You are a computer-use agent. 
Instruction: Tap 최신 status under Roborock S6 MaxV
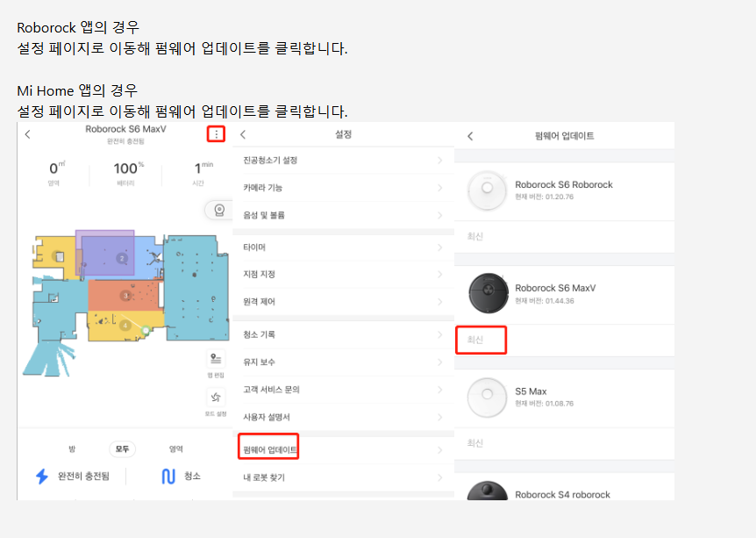click(x=474, y=341)
